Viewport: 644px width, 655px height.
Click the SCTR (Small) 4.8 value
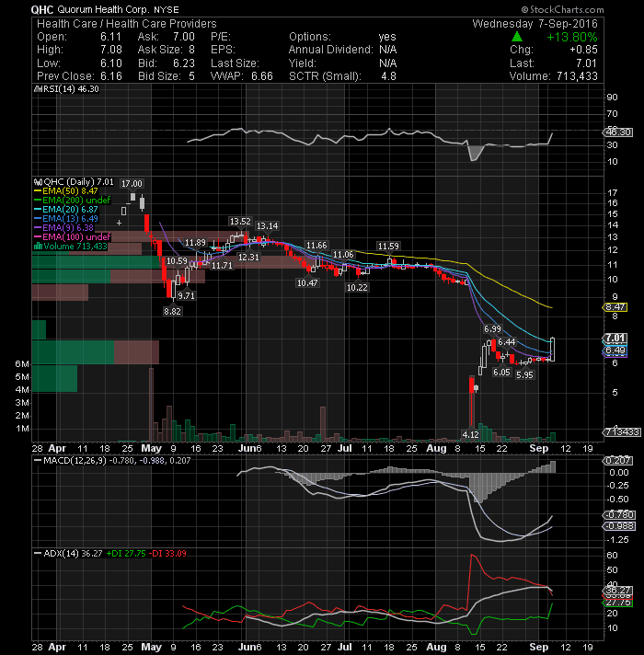click(342, 76)
